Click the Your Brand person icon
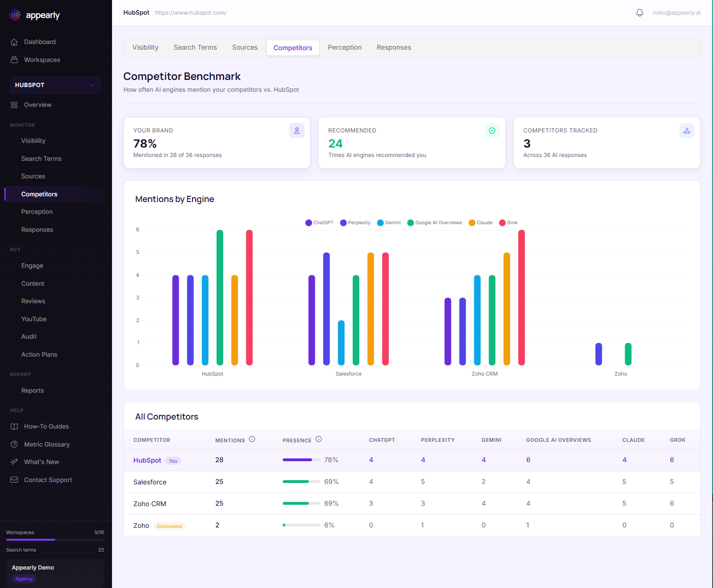 [x=297, y=131]
